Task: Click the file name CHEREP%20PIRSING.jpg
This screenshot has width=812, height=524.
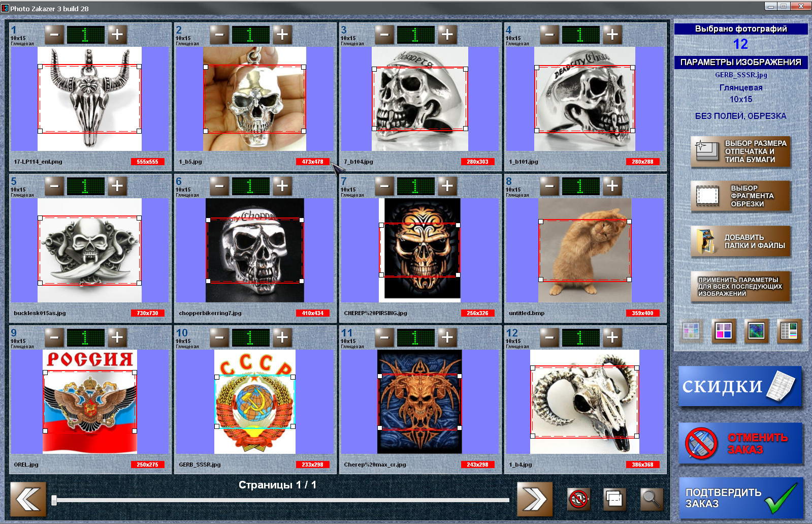Action: [375, 313]
